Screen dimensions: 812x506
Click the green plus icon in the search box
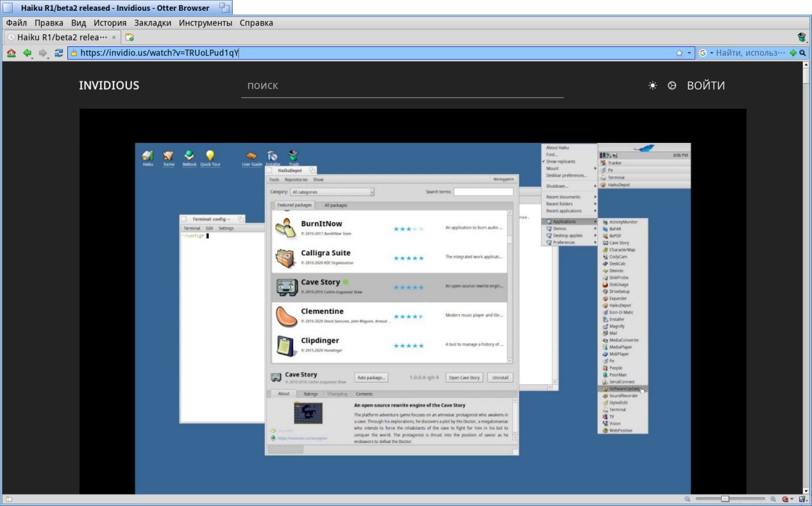coord(793,53)
